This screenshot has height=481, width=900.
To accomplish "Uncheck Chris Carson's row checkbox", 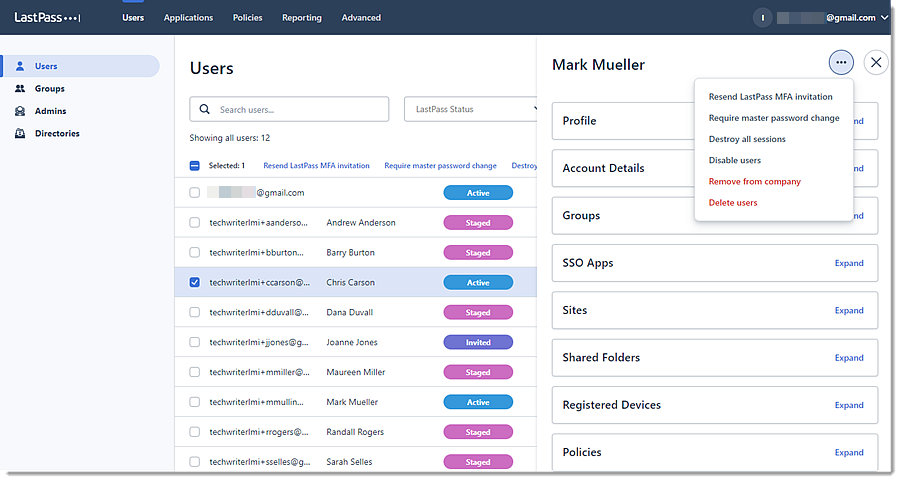I will pyautogui.click(x=195, y=282).
